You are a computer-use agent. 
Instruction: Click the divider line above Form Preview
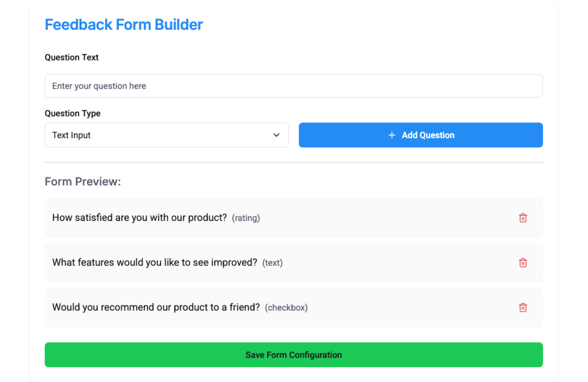tap(293, 162)
